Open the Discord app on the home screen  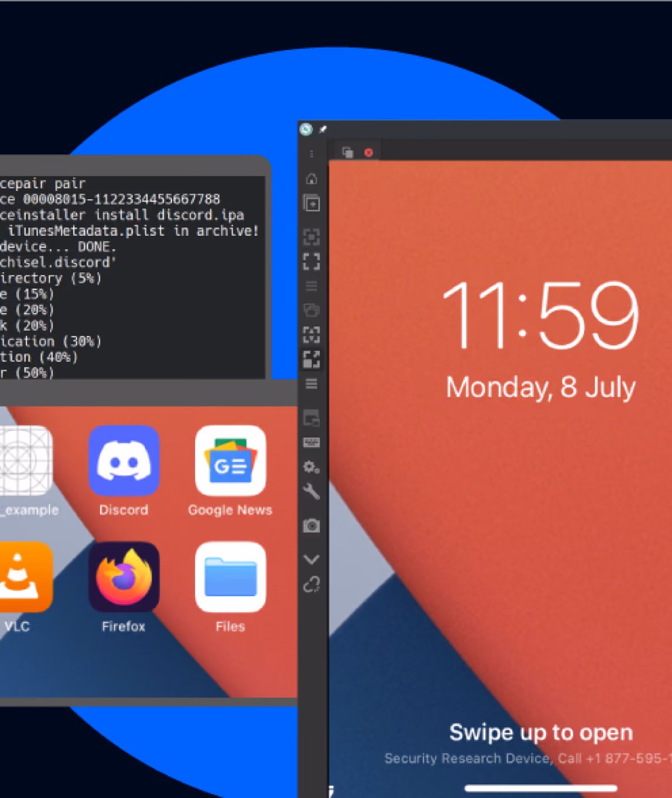(x=124, y=460)
